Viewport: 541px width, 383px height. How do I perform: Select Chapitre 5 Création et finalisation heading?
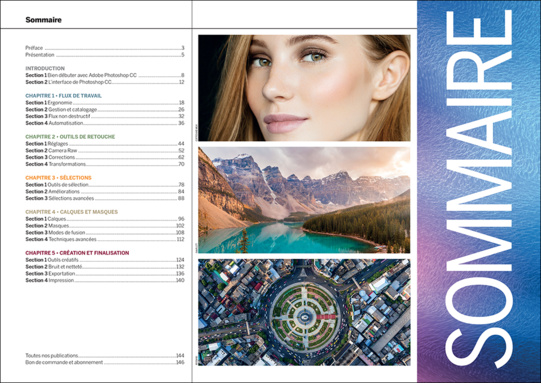tap(77, 253)
